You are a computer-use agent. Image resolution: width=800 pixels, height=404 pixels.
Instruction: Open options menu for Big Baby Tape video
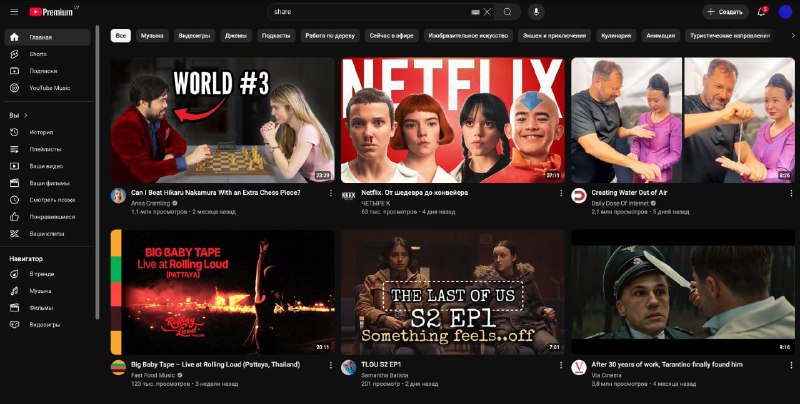point(330,365)
